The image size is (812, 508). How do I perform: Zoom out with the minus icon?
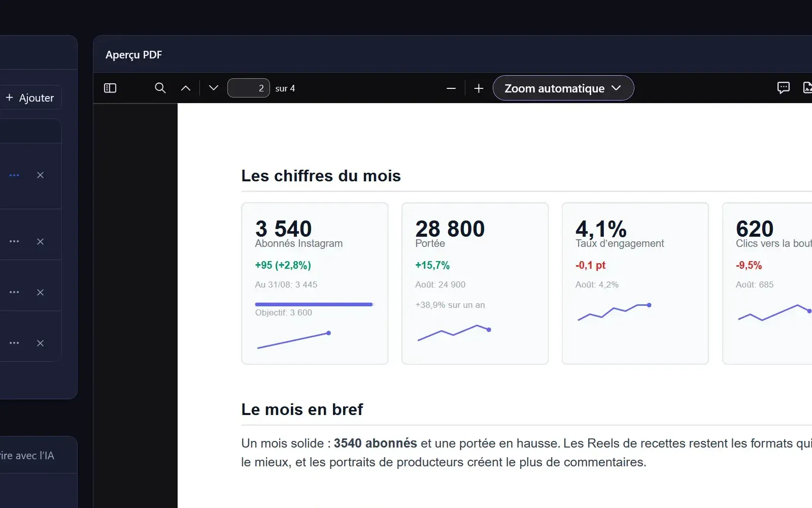[x=451, y=88]
